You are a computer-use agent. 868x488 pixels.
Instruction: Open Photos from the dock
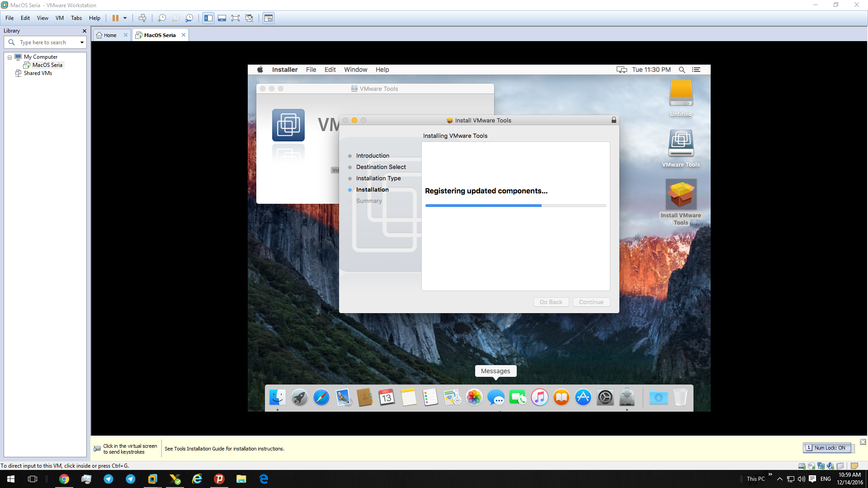pos(474,398)
